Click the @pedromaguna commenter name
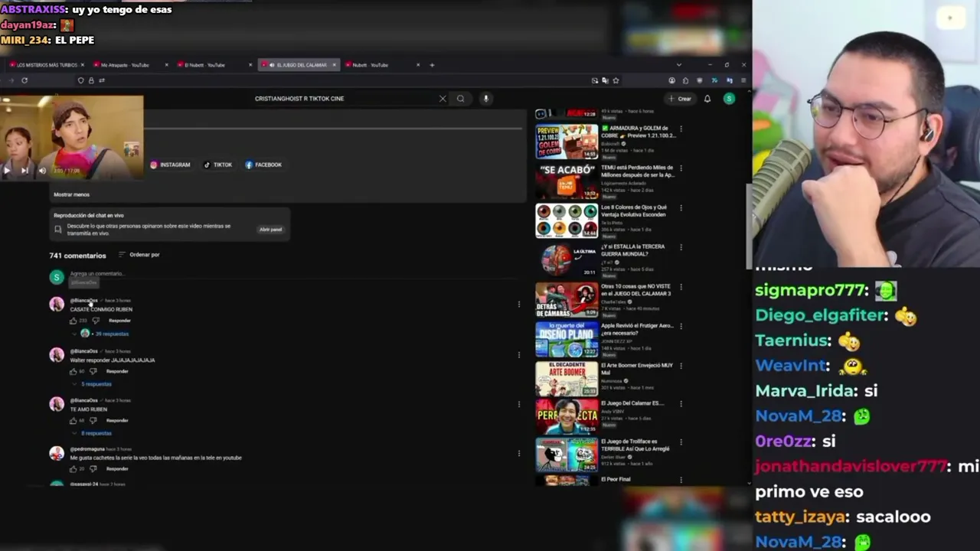This screenshot has height=551, width=980. [87, 449]
